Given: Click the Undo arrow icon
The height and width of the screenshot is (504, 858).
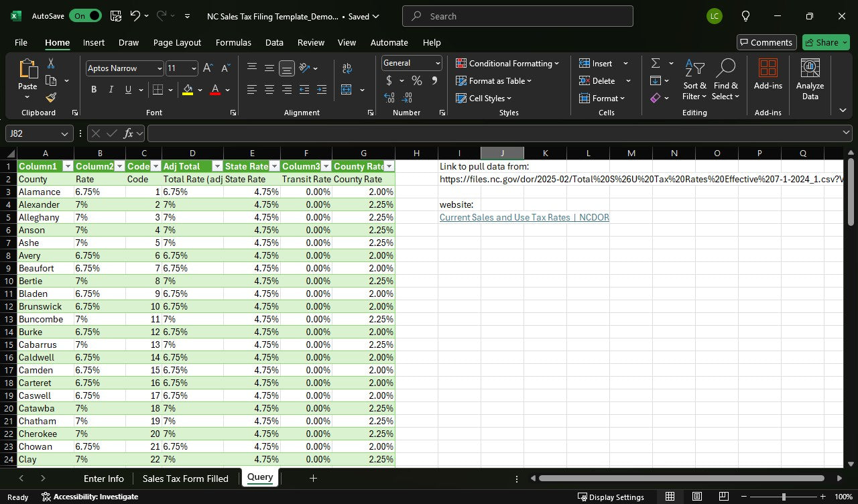Looking at the screenshot, I should click(135, 16).
